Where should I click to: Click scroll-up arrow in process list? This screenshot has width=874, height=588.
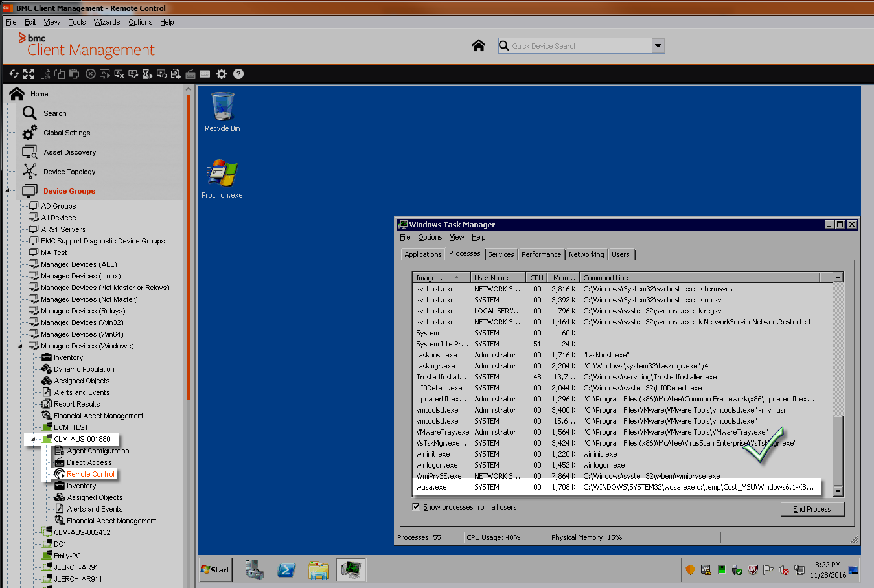(838, 277)
